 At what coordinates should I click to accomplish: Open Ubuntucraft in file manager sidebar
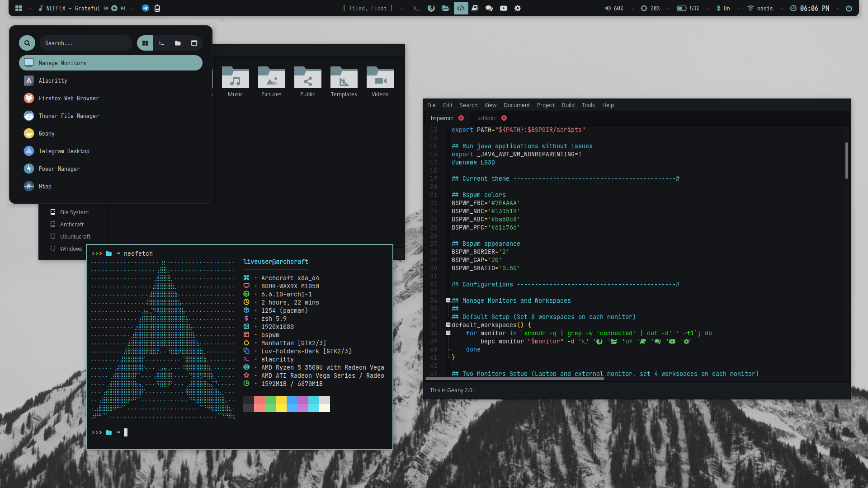75,236
